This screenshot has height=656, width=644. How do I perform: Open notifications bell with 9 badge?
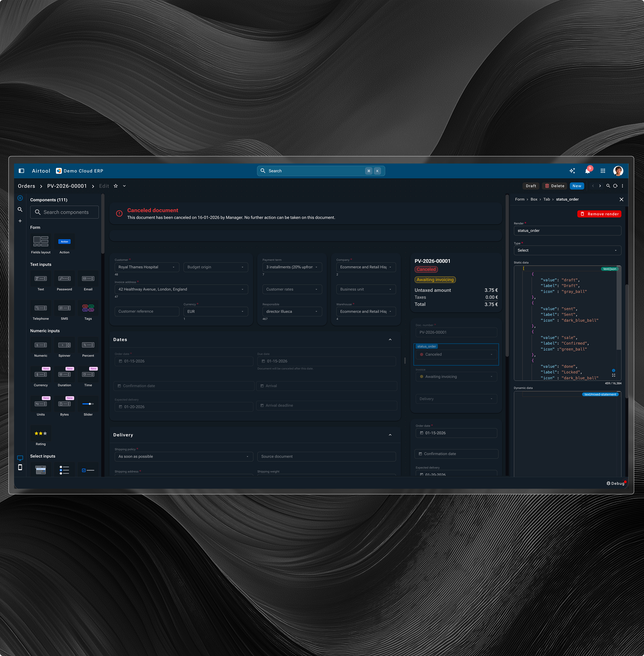pos(588,171)
